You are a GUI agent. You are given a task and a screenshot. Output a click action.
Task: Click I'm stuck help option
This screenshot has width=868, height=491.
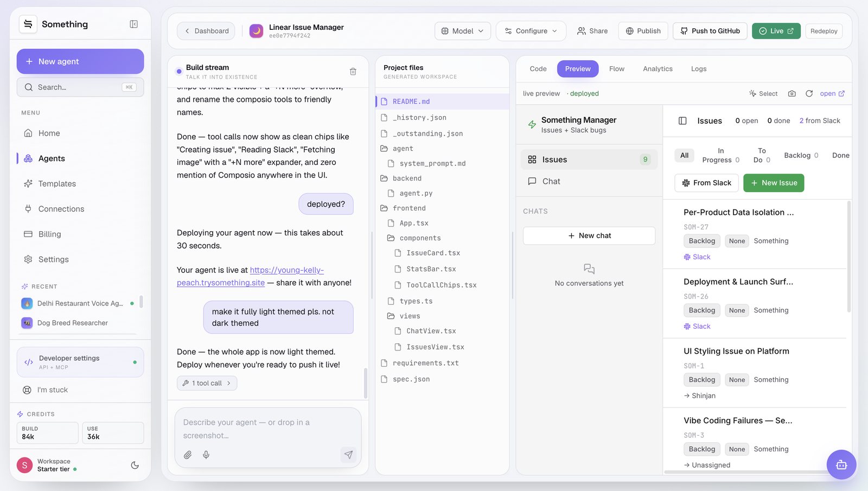coord(80,390)
